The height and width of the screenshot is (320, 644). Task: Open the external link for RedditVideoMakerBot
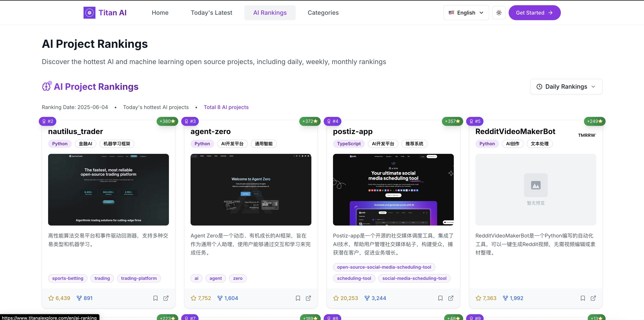coord(593,298)
